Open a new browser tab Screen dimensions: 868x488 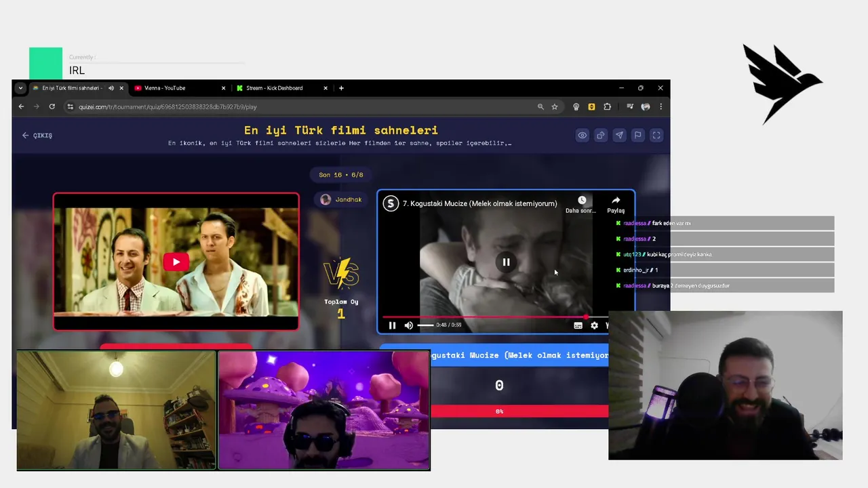[x=341, y=88]
